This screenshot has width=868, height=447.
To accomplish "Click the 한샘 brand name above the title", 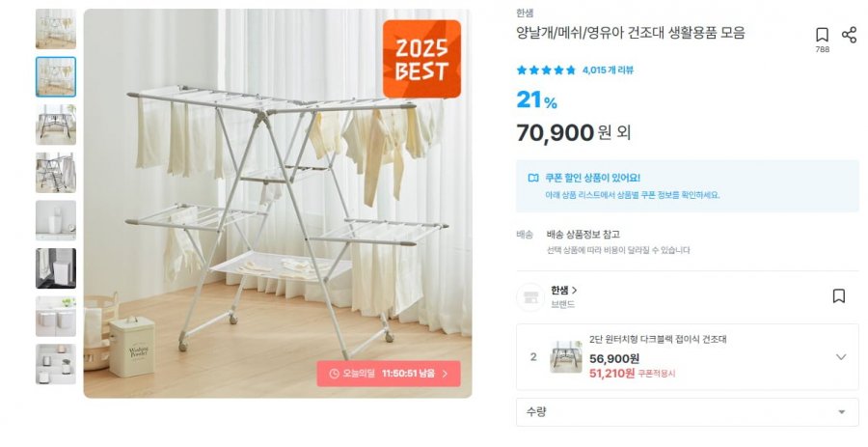I will (x=525, y=14).
